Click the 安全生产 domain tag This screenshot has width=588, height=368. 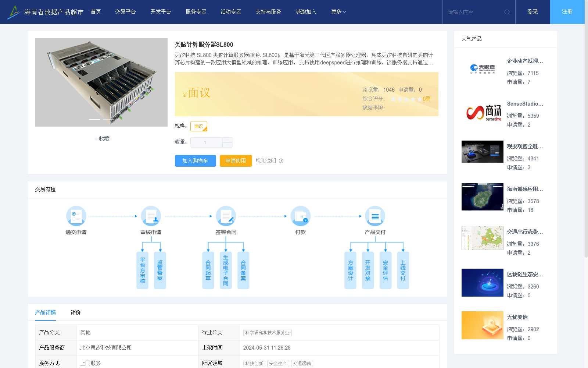coord(278,364)
